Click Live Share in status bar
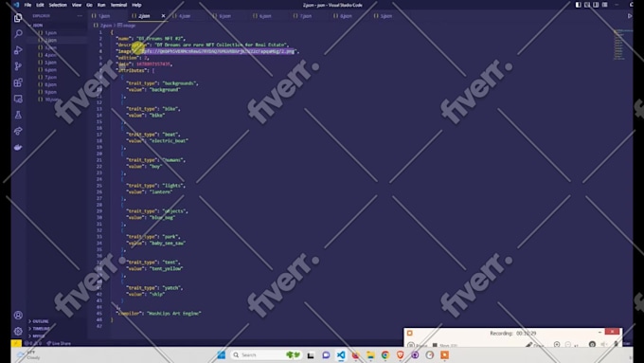This screenshot has height=363, width=644. tap(59, 343)
